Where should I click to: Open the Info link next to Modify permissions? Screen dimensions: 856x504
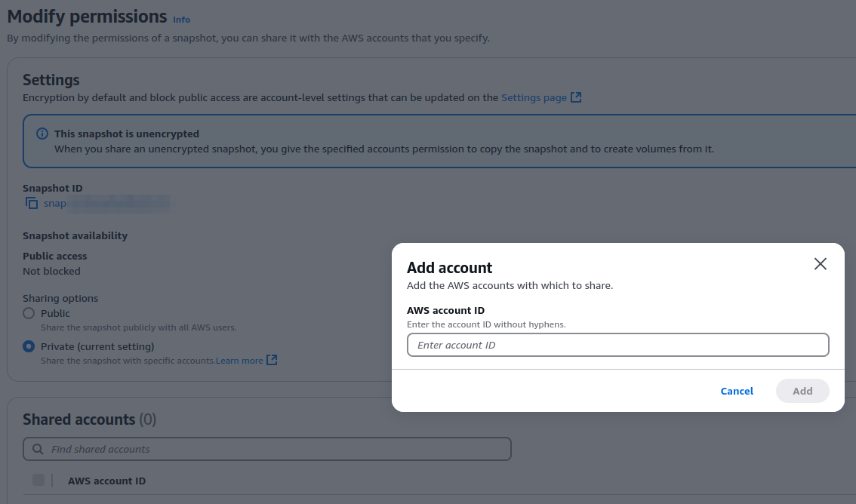181,20
